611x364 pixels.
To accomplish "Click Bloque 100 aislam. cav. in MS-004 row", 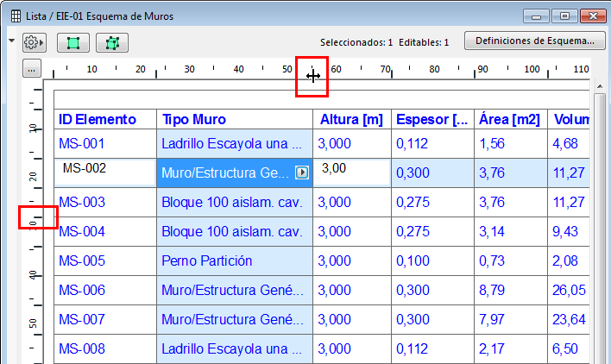I will click(235, 232).
